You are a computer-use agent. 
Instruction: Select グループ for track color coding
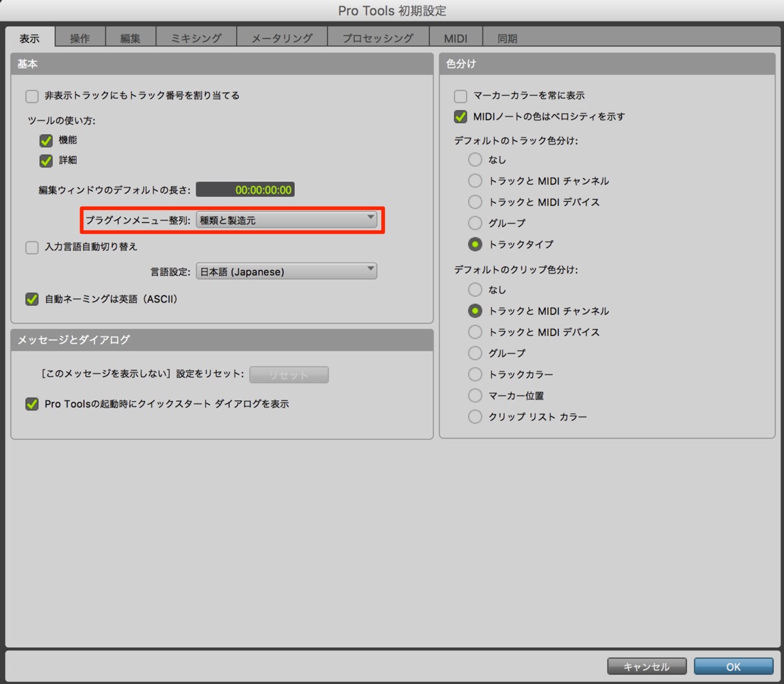475,223
